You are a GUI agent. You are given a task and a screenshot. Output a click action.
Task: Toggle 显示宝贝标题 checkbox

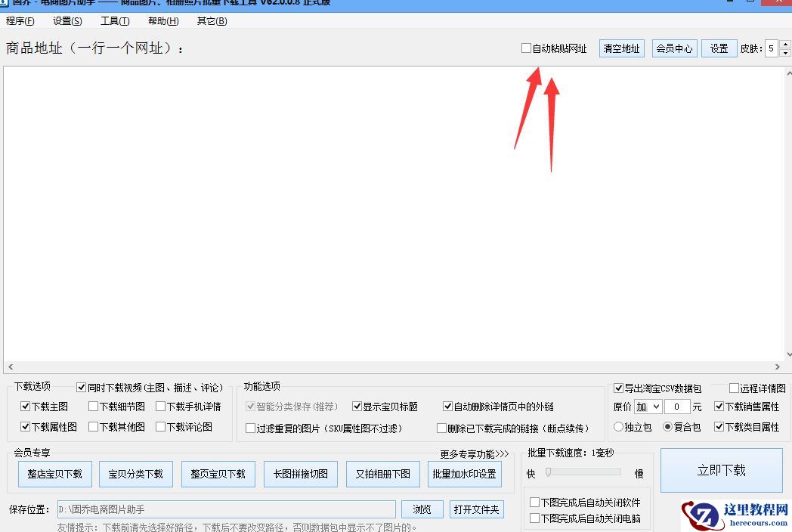357,407
